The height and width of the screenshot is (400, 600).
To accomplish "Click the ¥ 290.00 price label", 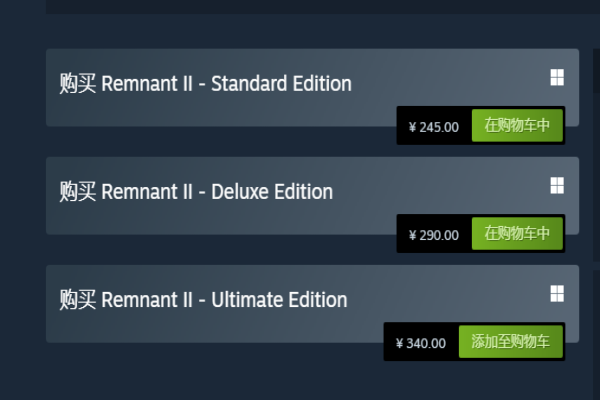I will point(434,235).
